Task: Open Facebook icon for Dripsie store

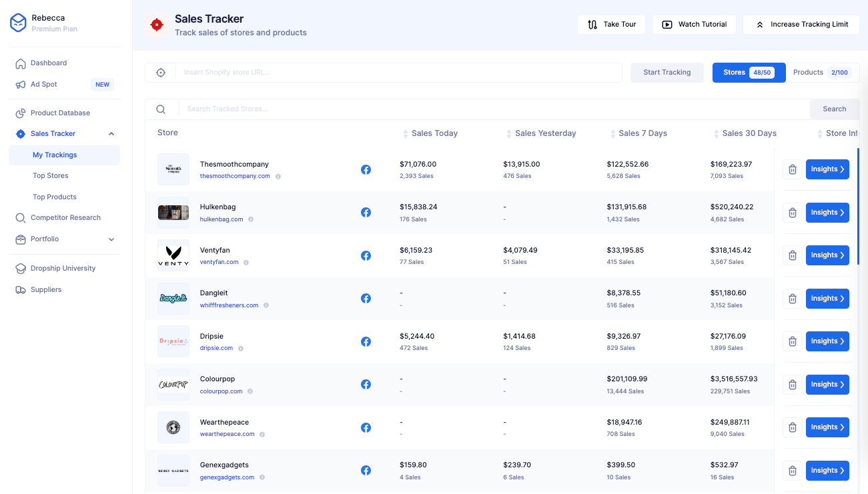Action: [366, 341]
